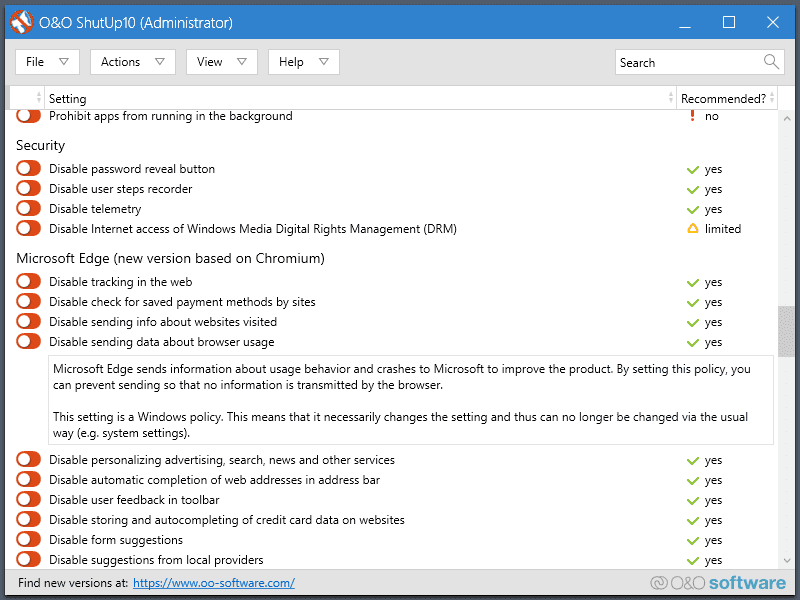Maximize the O&O ShutUp10 window
Image resolution: width=800 pixels, height=600 pixels.
click(729, 22)
